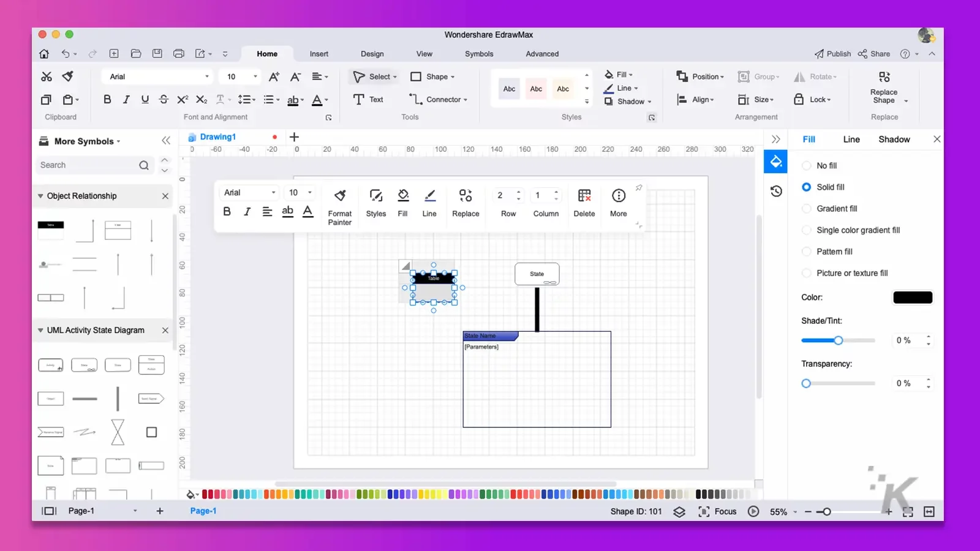Open the Insert ribbon tab
This screenshot has width=980, height=551.
[x=318, y=54]
